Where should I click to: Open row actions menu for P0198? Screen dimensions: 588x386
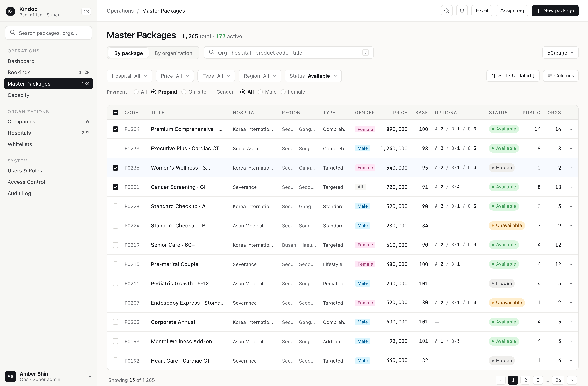click(570, 341)
